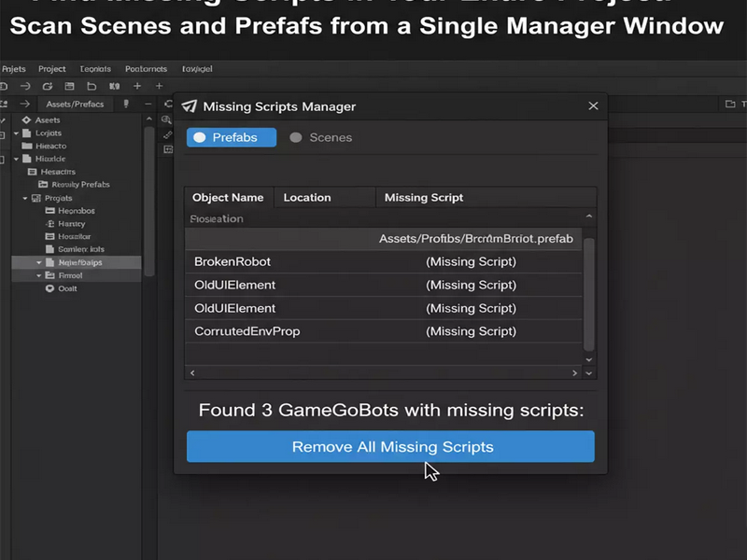
Task: Click the vertical scrollbar in results list
Action: point(589,294)
